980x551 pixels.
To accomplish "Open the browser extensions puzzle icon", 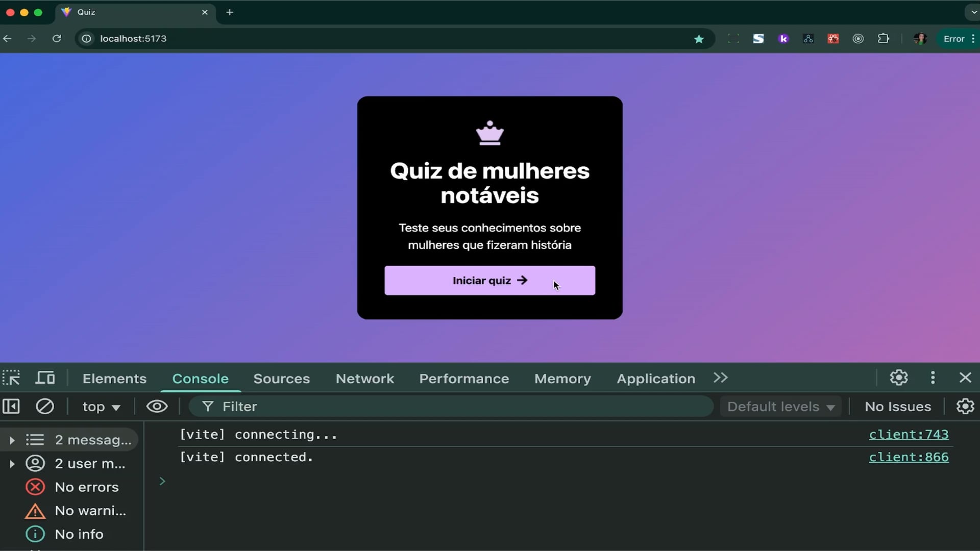I will (883, 39).
